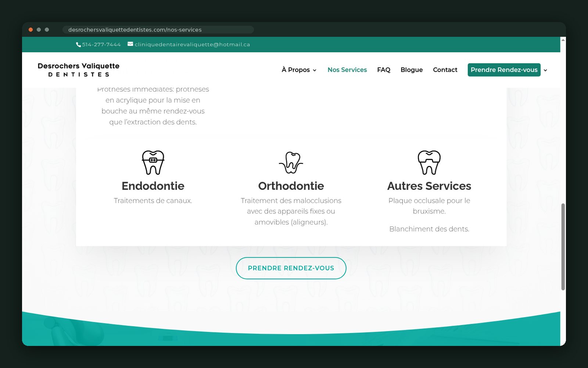The height and width of the screenshot is (368, 588).
Task: Click the outlined PRENDRE RENDEZ-VOUS button
Action: click(x=291, y=268)
